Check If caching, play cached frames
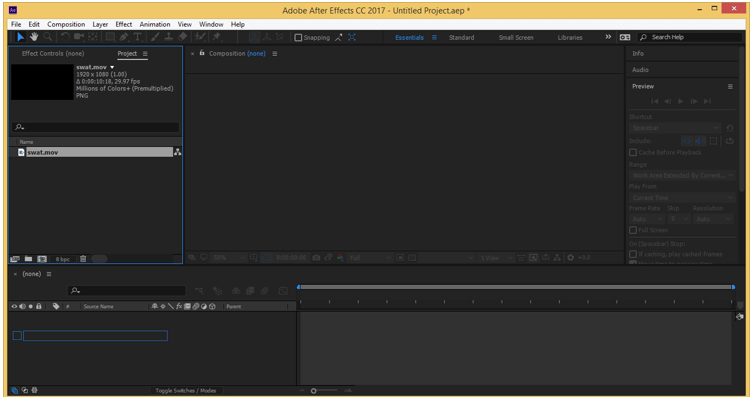752x401 pixels. (633, 254)
